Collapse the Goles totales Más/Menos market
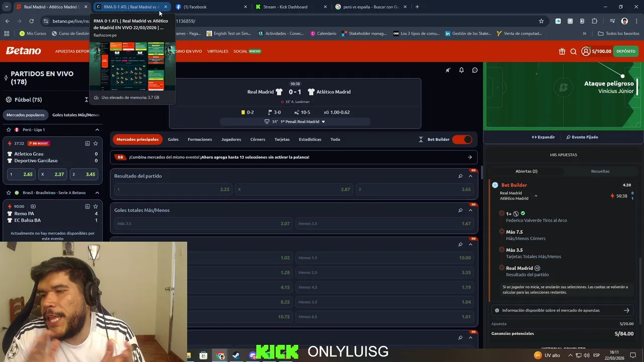The height and width of the screenshot is (362, 644). pyautogui.click(x=470, y=210)
